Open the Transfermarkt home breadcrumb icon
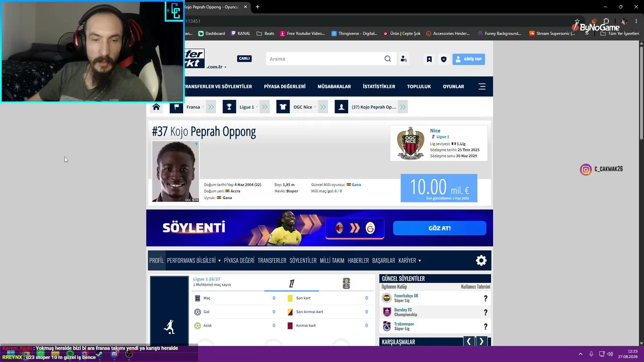 [156, 107]
